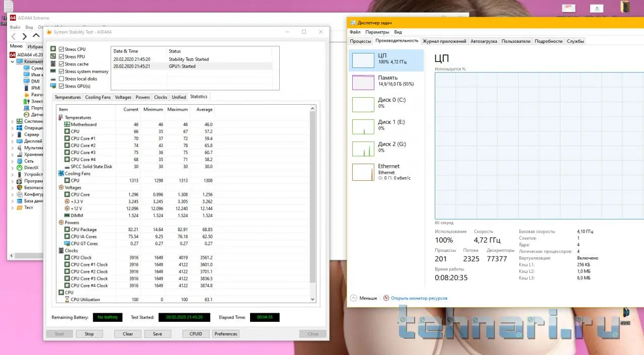Image resolution: width=644 pixels, height=355 pixels.
Task: Click the up arrow in AIDA64 toolbar
Action: 36,36
